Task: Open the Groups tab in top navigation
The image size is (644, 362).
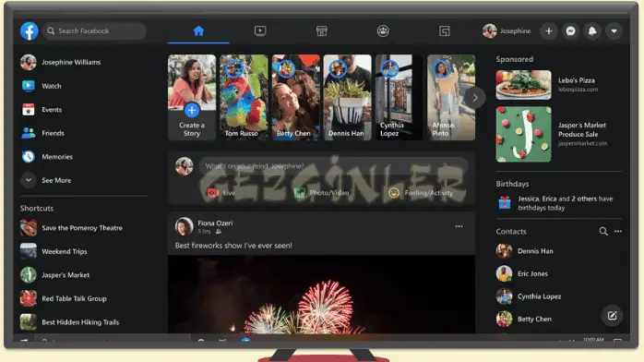Action: pyautogui.click(x=383, y=30)
